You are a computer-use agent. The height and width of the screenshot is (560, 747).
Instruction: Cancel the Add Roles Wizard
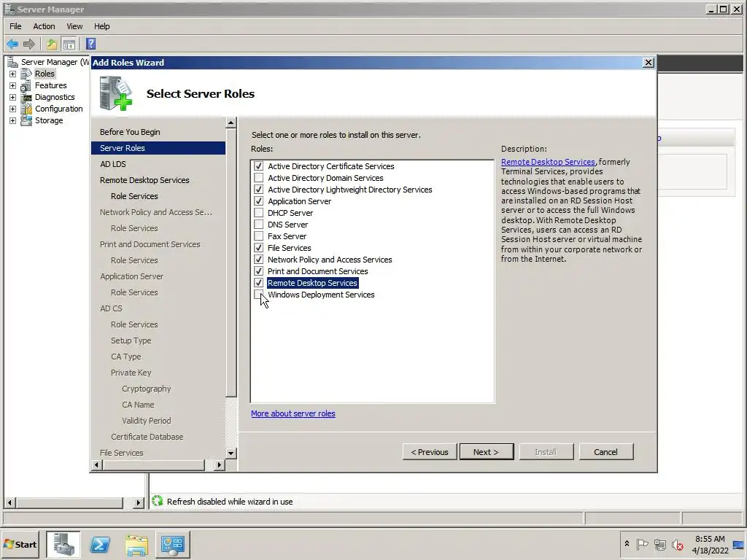click(x=606, y=452)
